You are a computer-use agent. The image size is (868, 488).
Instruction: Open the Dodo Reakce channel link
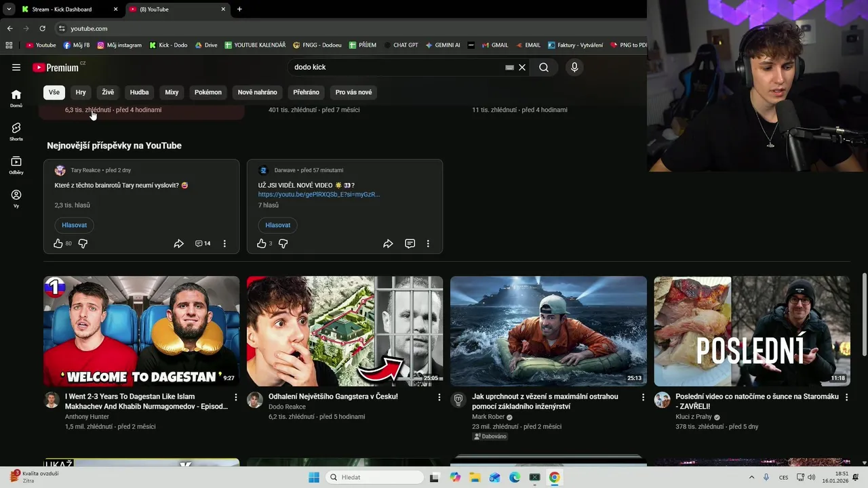point(287,407)
